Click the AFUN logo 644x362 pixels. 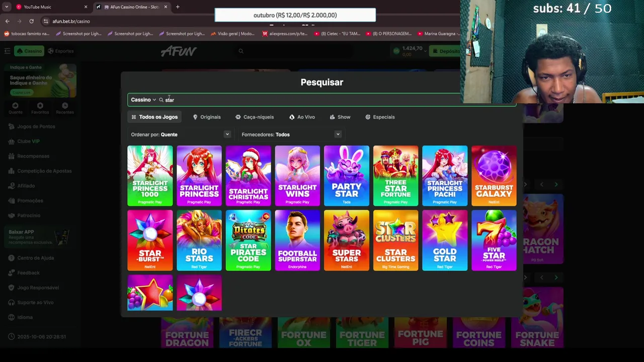[x=179, y=51]
